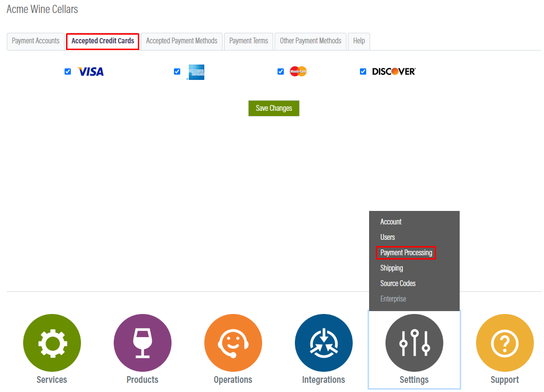Screen dimensions: 544x392
Task: Switch to Other Payment Methods tab
Action: (x=310, y=41)
